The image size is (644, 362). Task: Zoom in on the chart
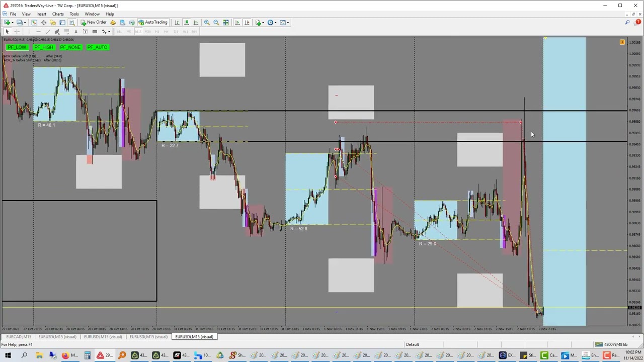207,22
